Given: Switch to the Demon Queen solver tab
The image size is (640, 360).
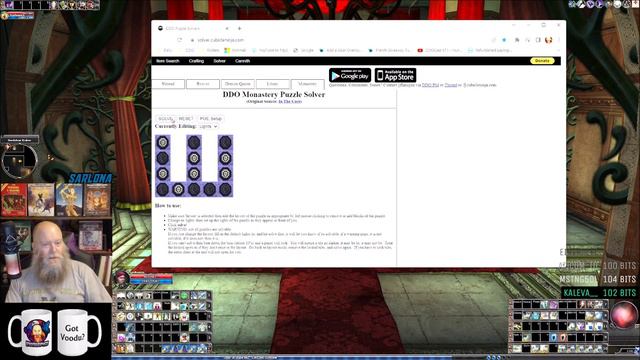Looking at the screenshot, I should coord(238,84).
